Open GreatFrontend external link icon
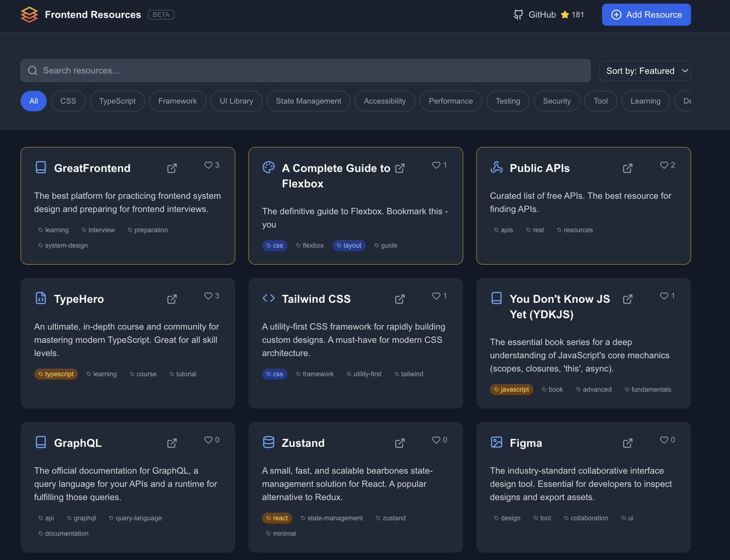 [x=172, y=168]
